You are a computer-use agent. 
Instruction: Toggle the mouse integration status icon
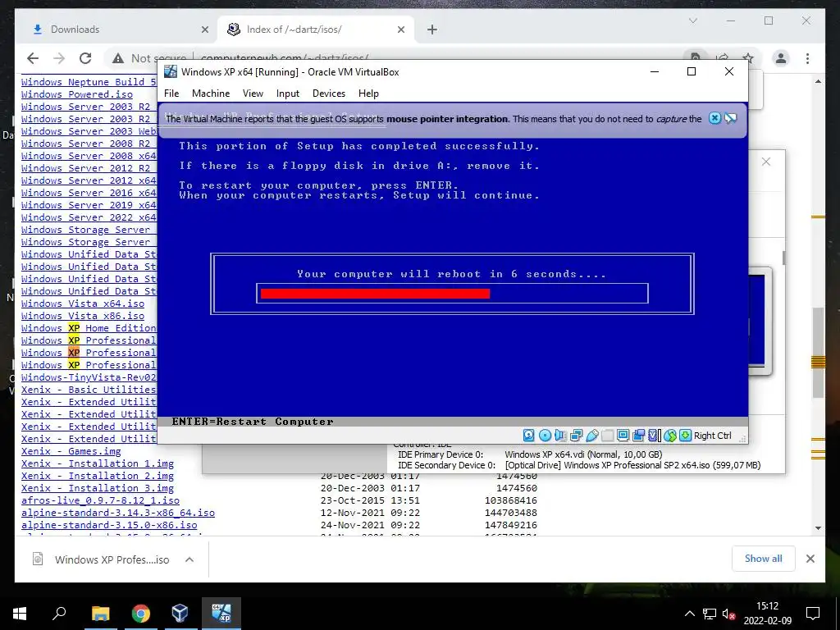[x=669, y=436]
